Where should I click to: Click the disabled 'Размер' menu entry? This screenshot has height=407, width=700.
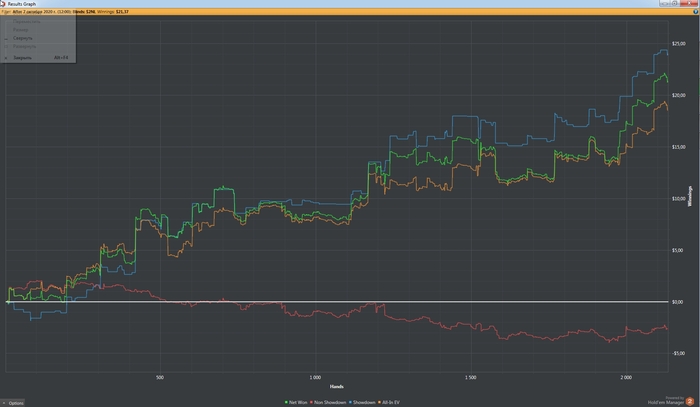pyautogui.click(x=38, y=30)
